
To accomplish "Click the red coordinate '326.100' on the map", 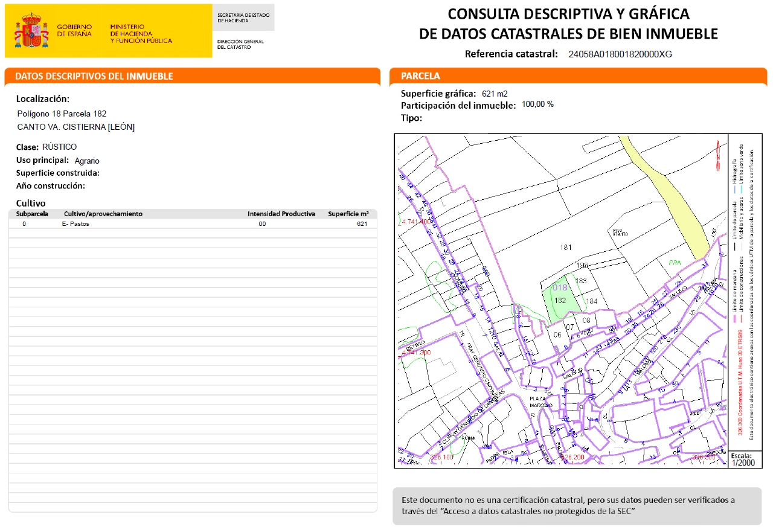I will (x=441, y=458).
